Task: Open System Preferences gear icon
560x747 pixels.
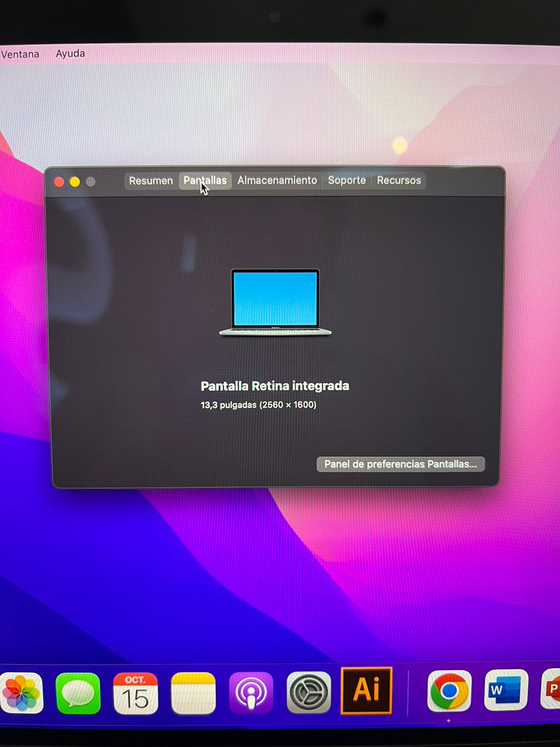Action: point(309,693)
